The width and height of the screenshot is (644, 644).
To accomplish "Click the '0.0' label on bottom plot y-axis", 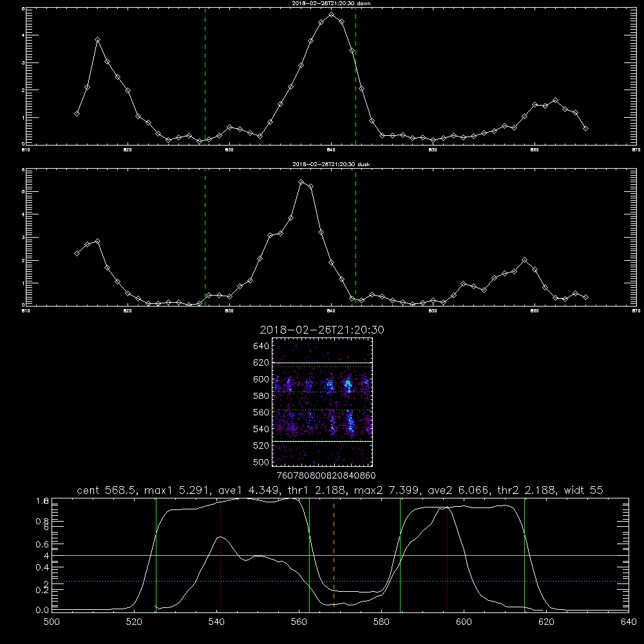I will pyautogui.click(x=43, y=610).
